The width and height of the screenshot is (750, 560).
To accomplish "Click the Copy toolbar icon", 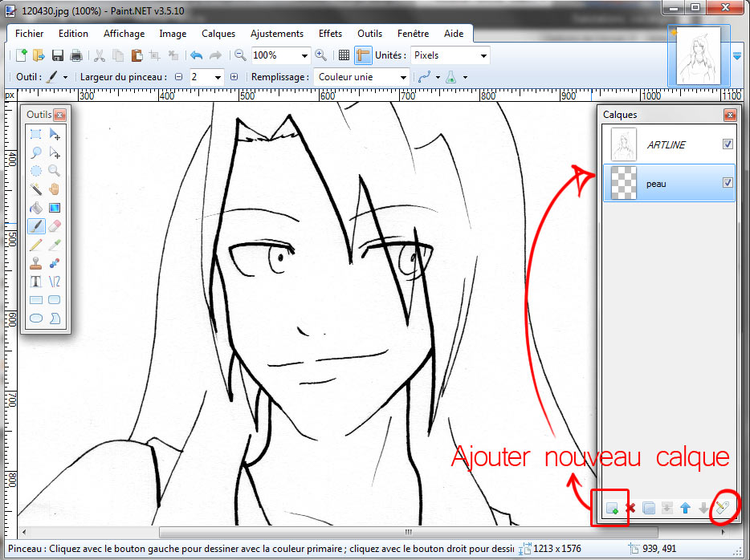I will (118, 55).
